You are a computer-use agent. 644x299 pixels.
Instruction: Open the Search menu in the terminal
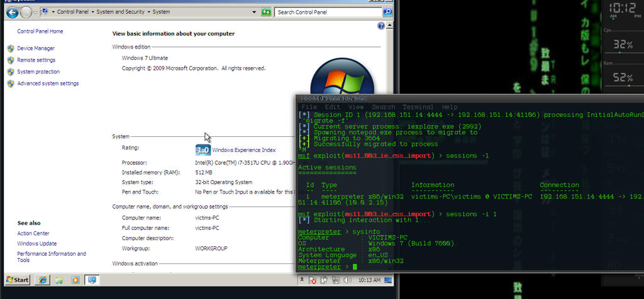click(383, 107)
